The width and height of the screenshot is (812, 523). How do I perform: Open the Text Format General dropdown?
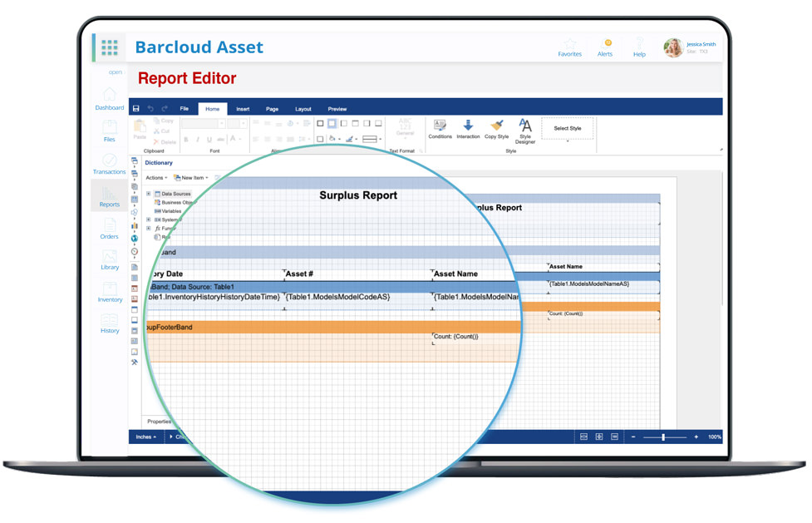(405, 127)
